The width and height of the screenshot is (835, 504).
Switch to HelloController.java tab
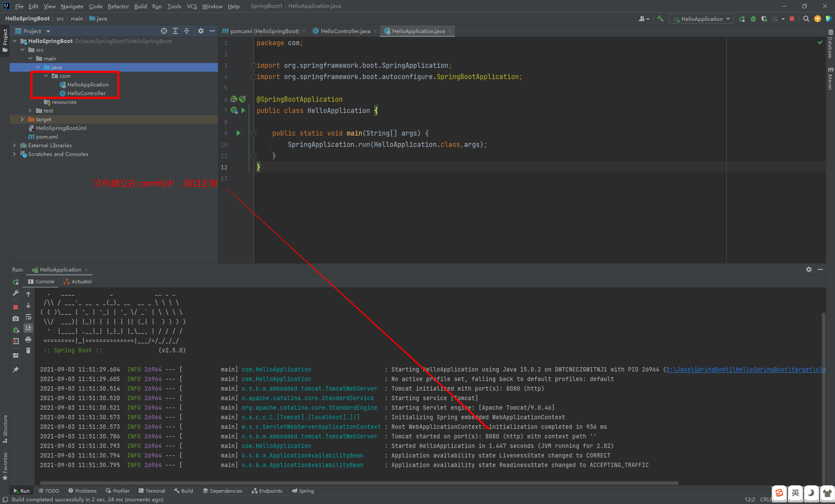tap(345, 31)
